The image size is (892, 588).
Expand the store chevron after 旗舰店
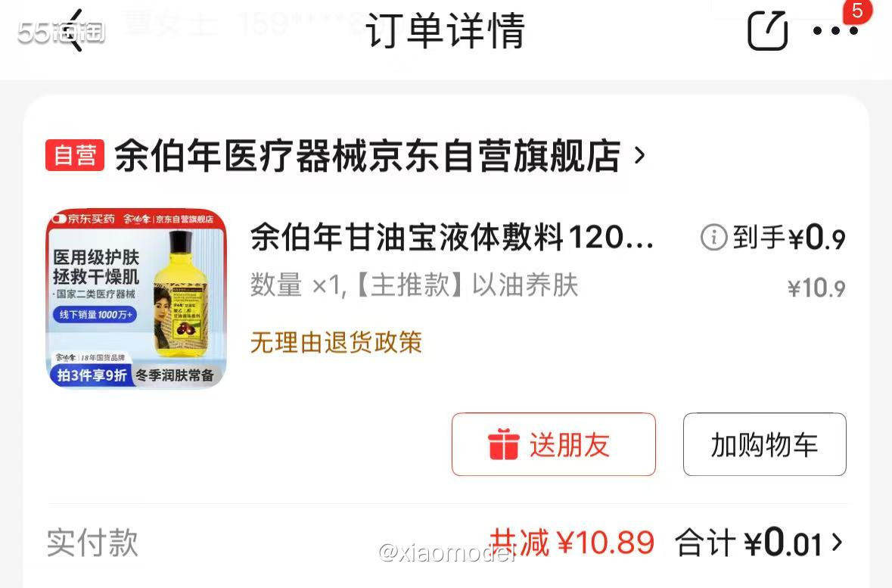640,155
